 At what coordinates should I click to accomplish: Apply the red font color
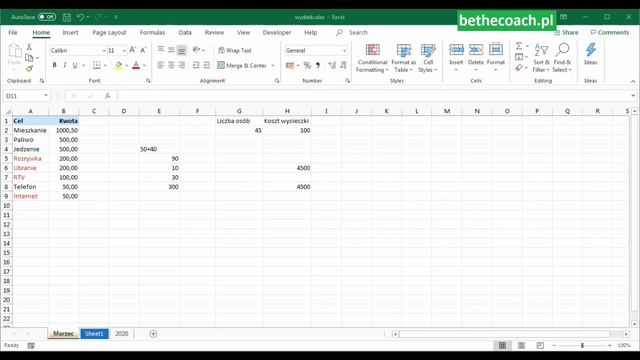pyautogui.click(x=136, y=65)
